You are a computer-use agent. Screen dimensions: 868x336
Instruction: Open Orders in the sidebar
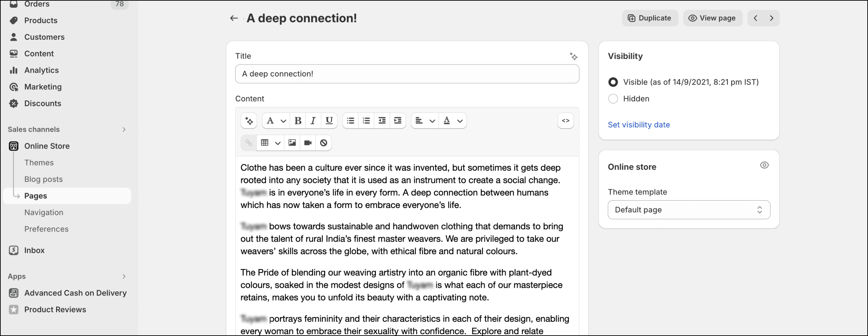click(x=37, y=4)
